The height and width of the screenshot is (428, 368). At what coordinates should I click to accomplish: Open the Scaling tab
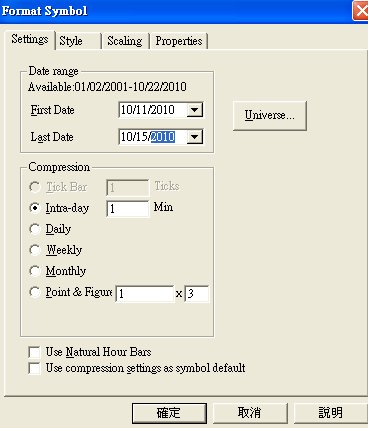125,41
